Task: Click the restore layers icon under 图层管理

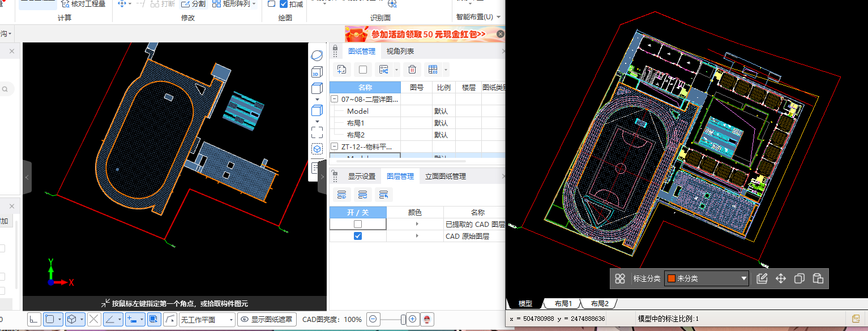Action: [383, 195]
